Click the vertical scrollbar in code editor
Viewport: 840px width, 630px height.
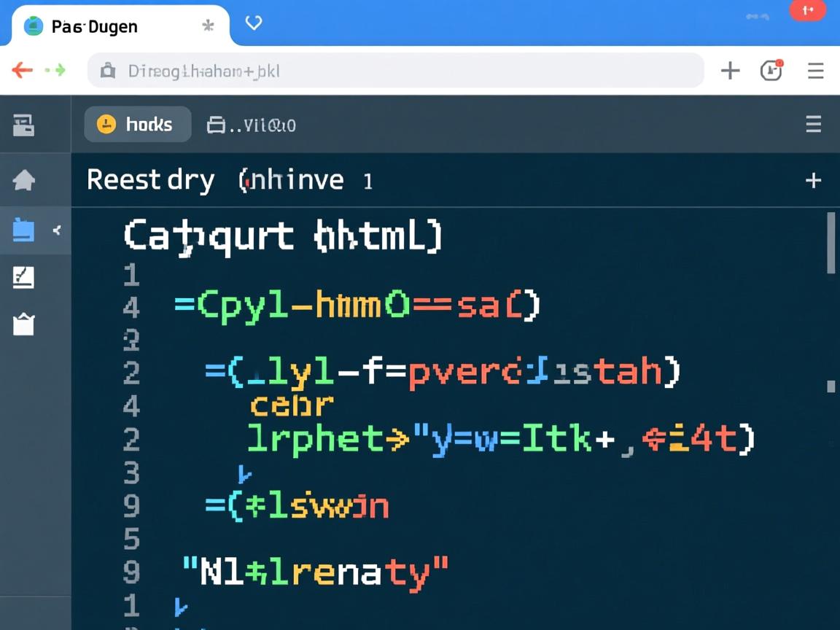point(831,244)
